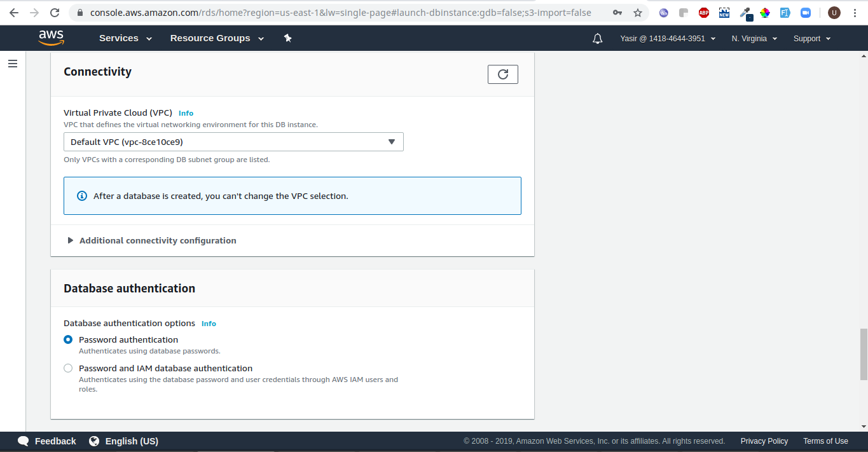Screen dimensions: 868x452
Task: Open the notifications bell icon
Action: click(597, 39)
